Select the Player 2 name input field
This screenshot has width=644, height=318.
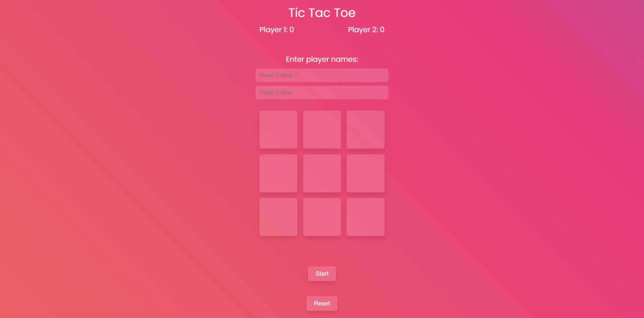(322, 92)
